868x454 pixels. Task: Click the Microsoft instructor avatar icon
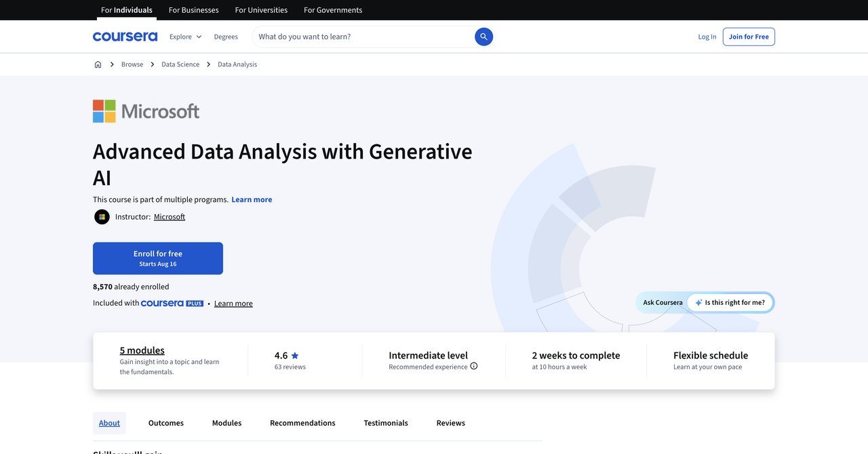pyautogui.click(x=102, y=217)
